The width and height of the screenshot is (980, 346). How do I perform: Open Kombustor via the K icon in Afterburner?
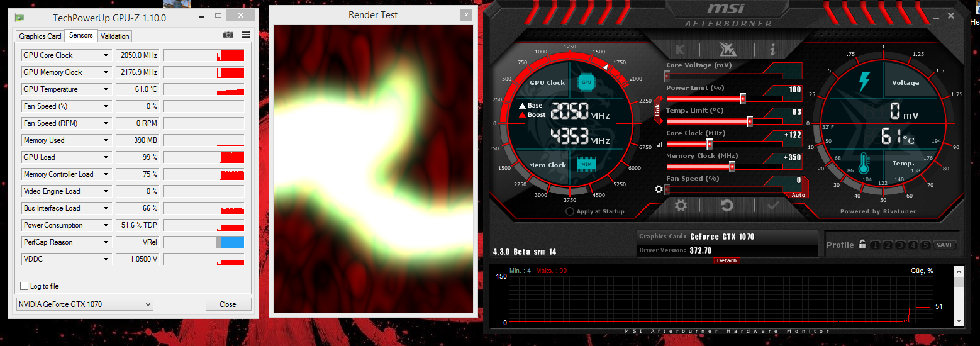[680, 49]
